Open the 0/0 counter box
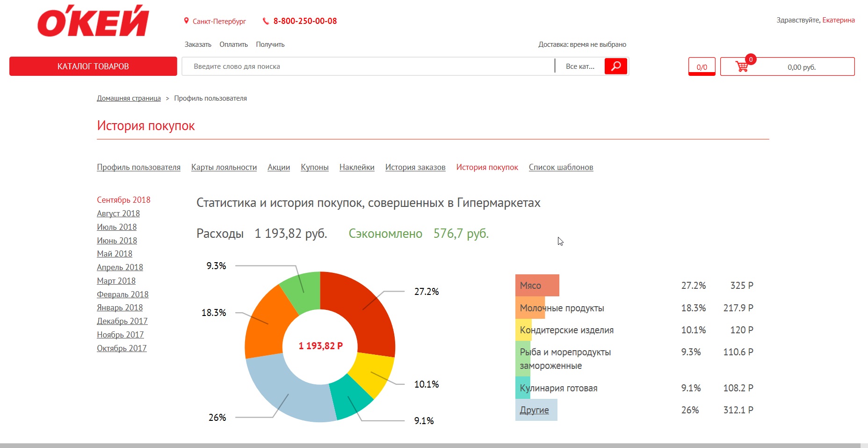 pyautogui.click(x=702, y=66)
